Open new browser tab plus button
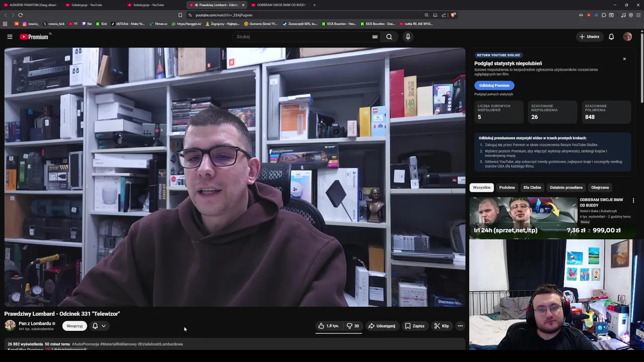Image resolution: width=644 pixels, height=362 pixels. (314, 5)
